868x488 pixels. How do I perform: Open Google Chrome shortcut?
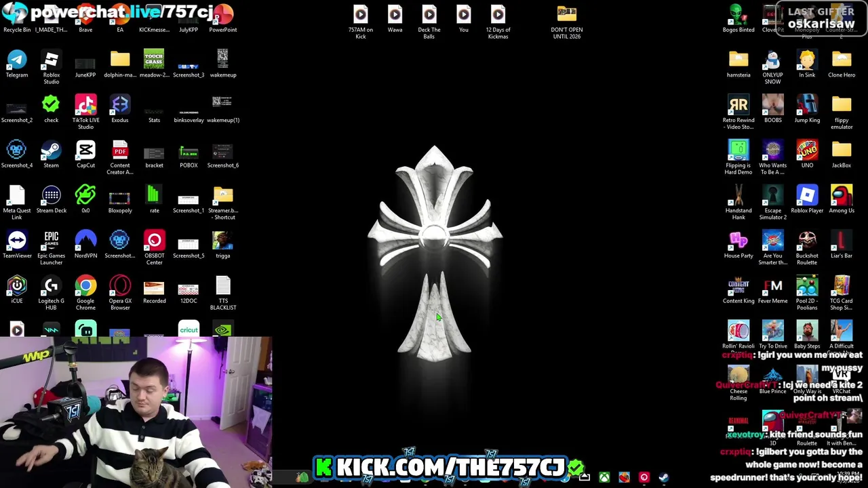point(85,293)
